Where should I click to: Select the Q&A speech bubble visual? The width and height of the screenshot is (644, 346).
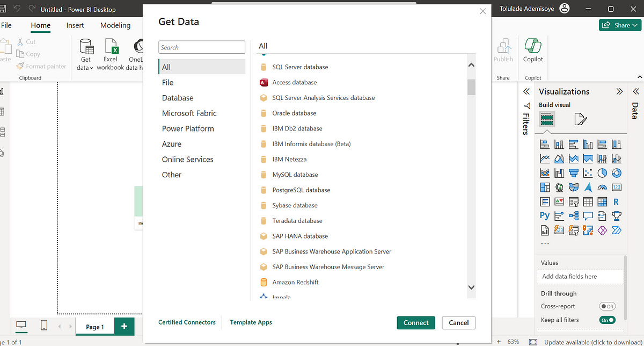(588, 216)
